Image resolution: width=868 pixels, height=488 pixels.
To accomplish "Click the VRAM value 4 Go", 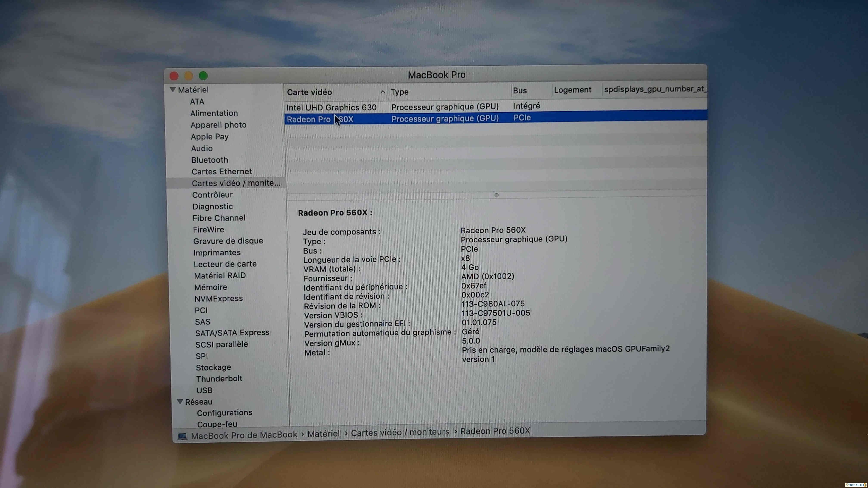I will [470, 267].
